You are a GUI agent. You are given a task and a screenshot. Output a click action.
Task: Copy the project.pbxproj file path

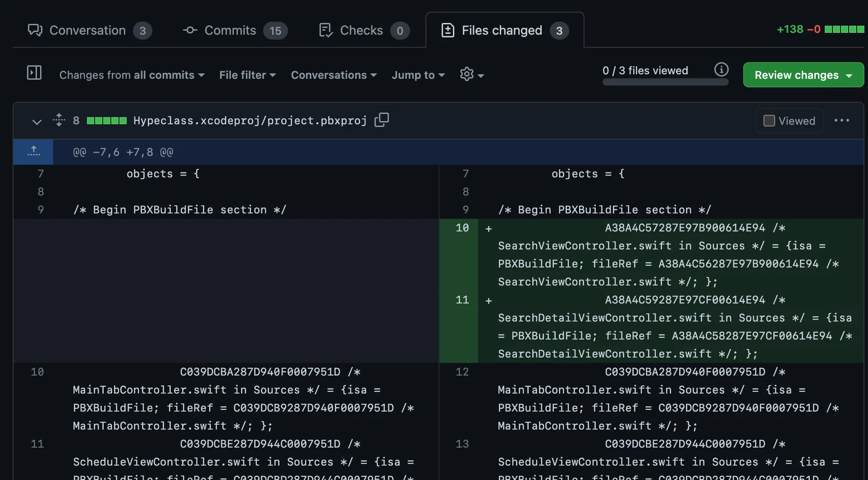(x=382, y=120)
